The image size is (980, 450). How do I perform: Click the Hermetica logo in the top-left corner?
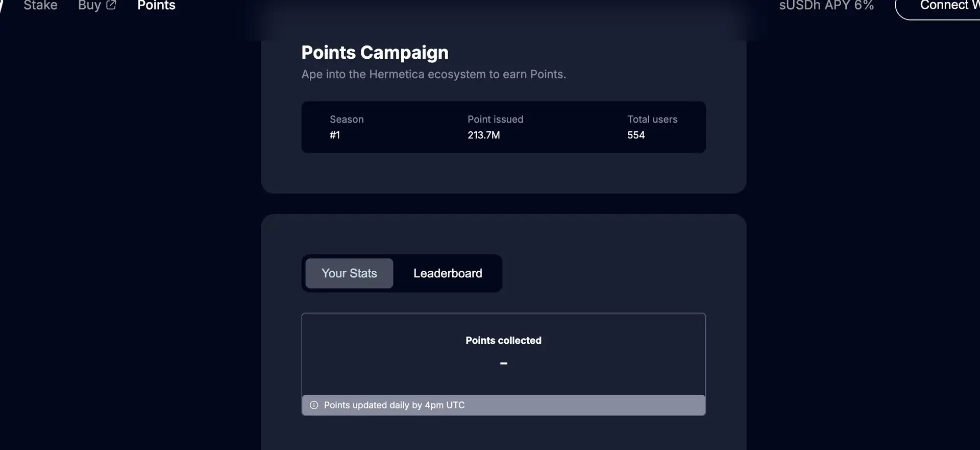click(2, 5)
